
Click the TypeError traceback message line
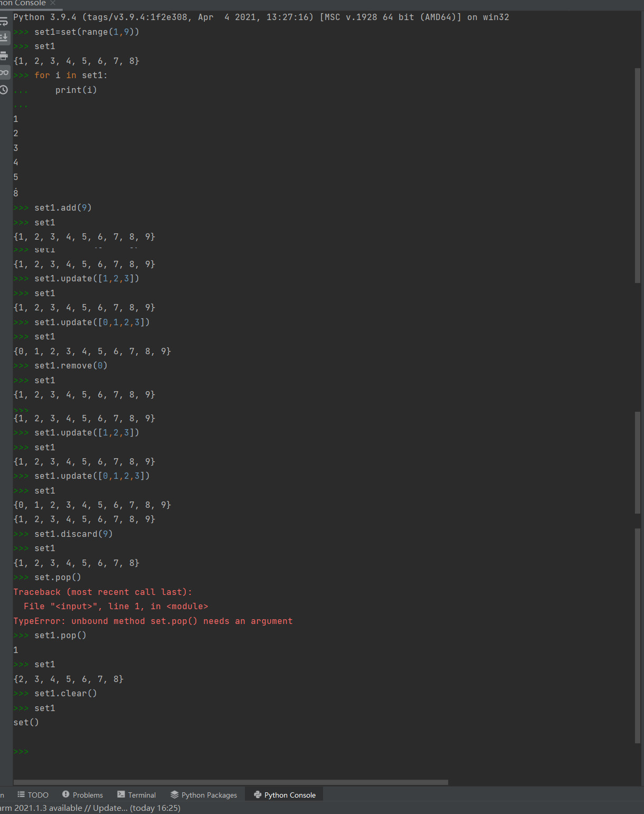click(x=153, y=621)
